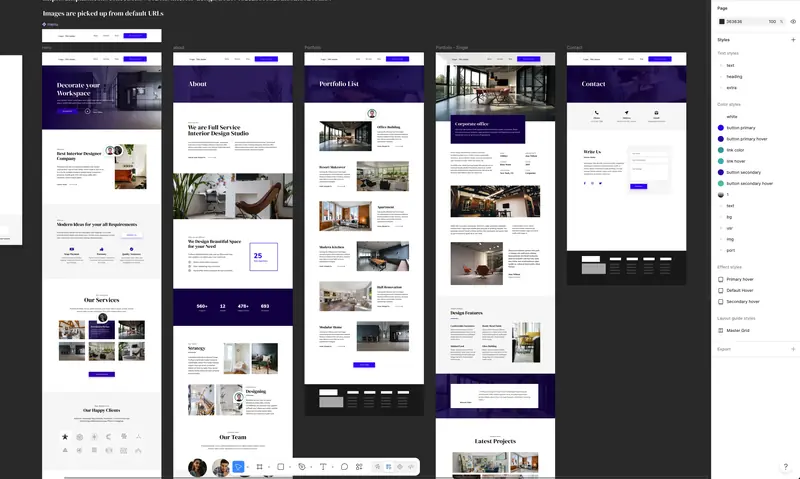The height and width of the screenshot is (479, 800).
Task: Open dropdown arrow next to Text tool
Action: coord(332,467)
